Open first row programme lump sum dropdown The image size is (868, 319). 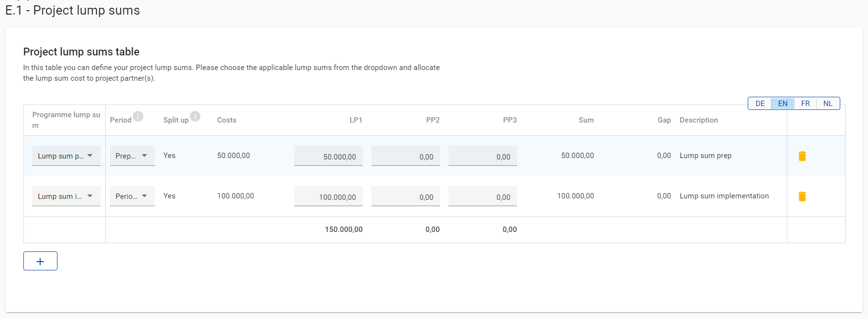tap(66, 156)
